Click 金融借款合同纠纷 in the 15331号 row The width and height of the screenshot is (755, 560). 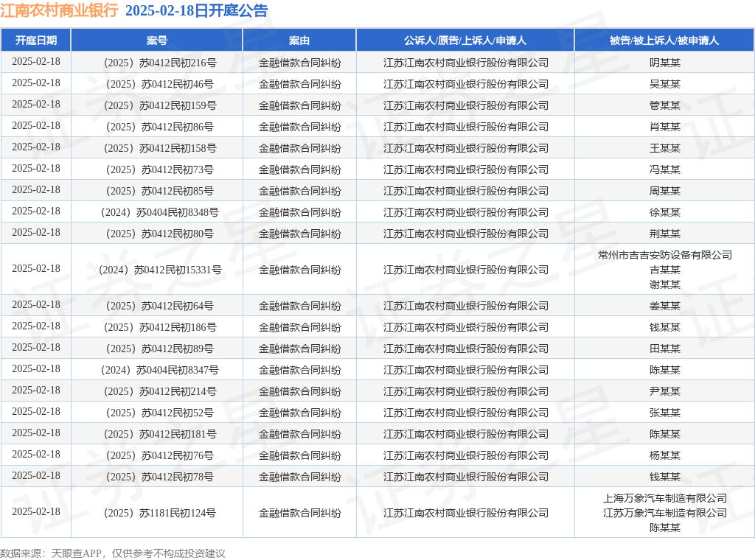click(x=299, y=270)
